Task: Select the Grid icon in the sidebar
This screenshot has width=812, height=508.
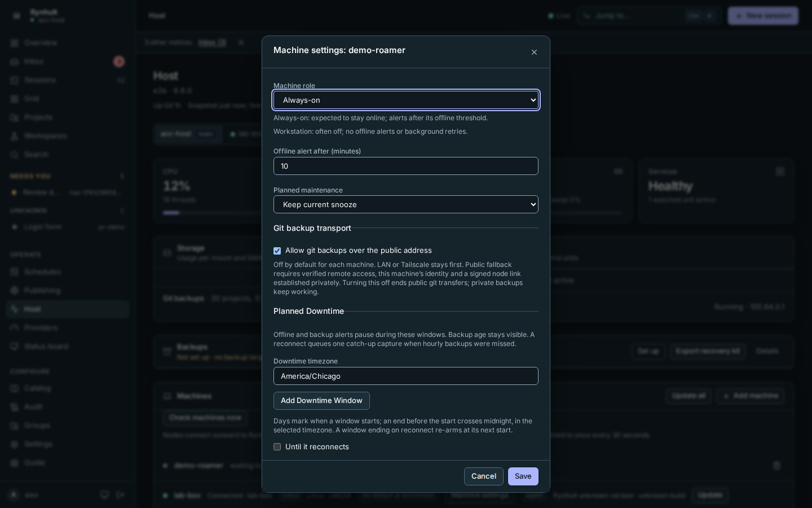Action: tap(15, 99)
